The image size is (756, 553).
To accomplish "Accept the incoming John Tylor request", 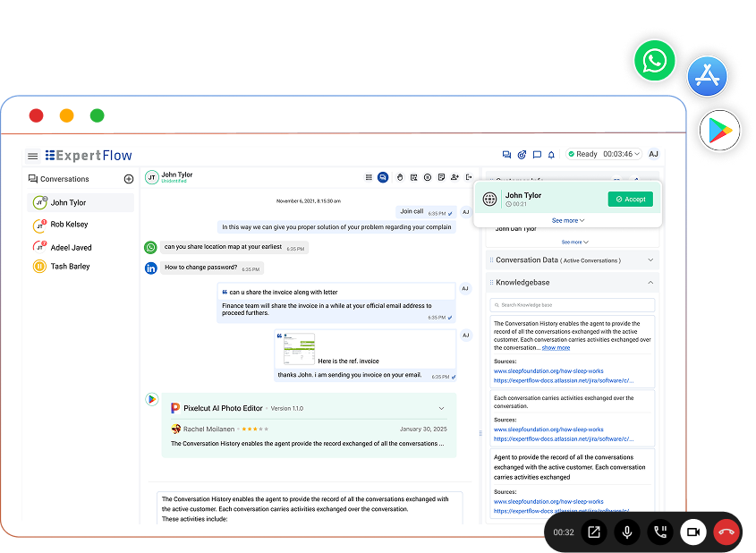I will click(x=630, y=200).
